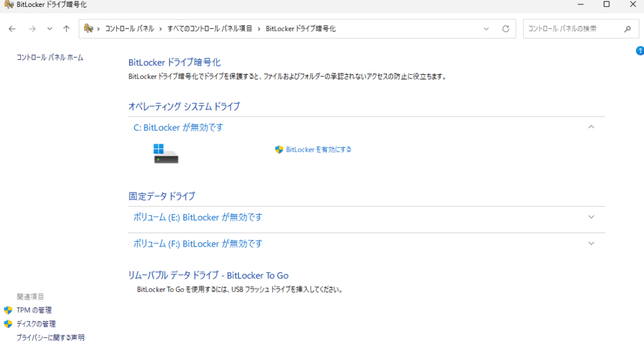Click the BitLocker title bar window icon
Viewport: 644px width, 350px height.
(x=9, y=4)
